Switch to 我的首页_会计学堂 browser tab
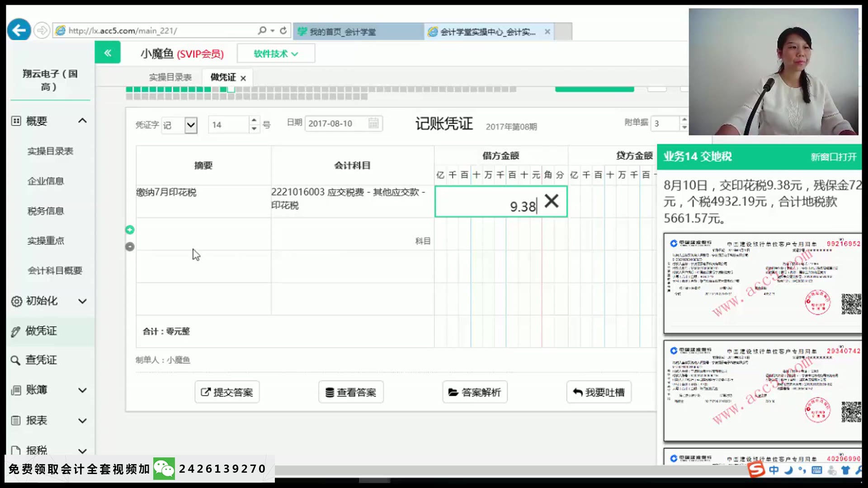Viewport: 868px width, 488px height. [x=359, y=32]
